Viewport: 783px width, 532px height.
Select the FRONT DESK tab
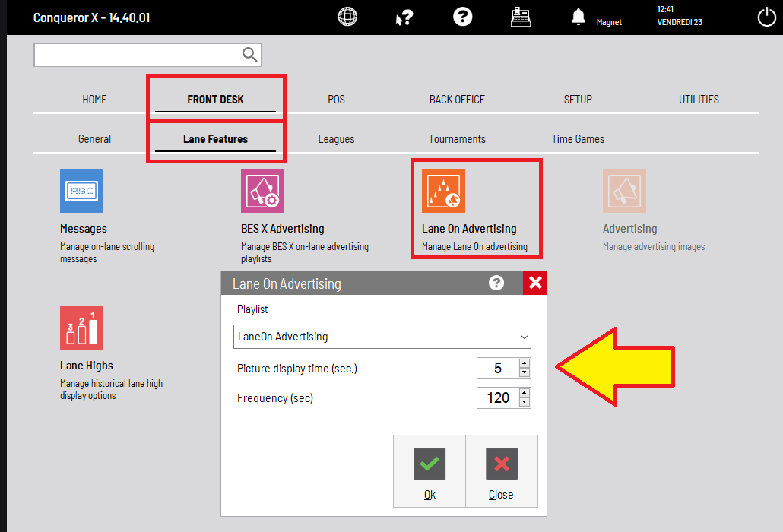(x=215, y=100)
